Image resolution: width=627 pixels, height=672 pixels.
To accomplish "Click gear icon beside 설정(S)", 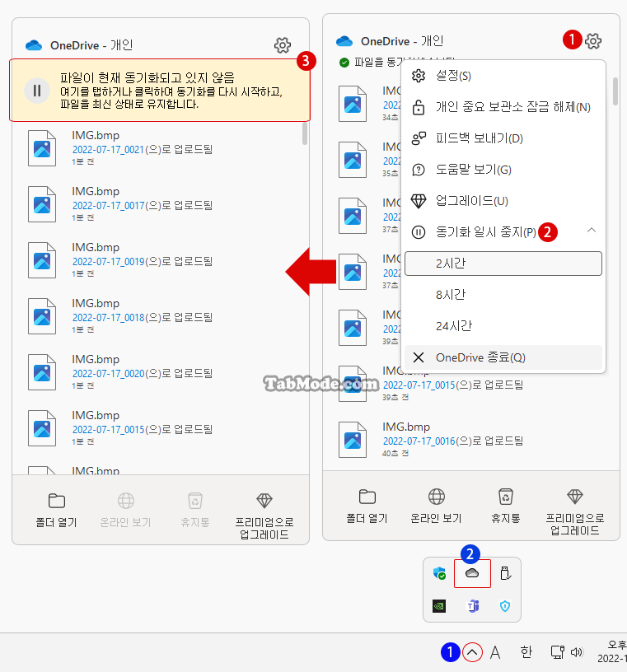I will point(419,76).
